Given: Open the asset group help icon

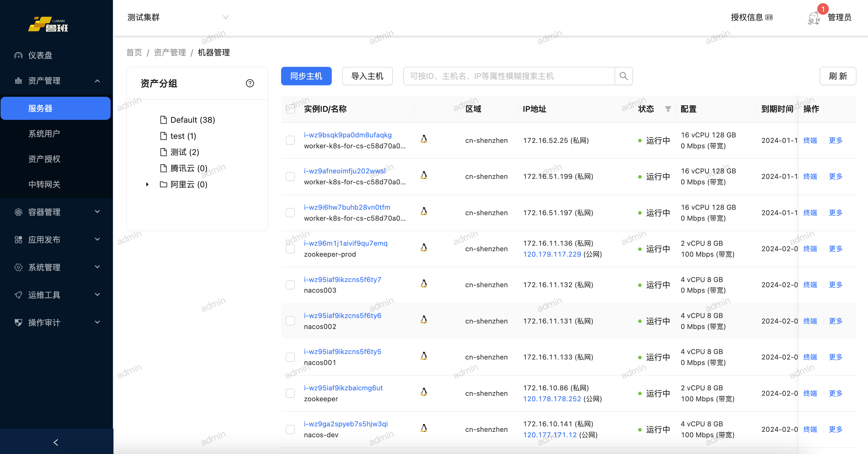Looking at the screenshot, I should [x=250, y=83].
